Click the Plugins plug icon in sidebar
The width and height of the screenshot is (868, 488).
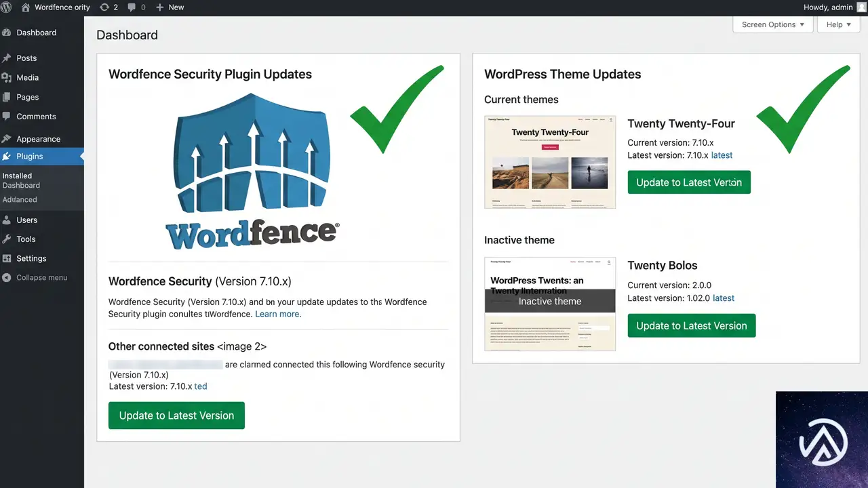7,156
